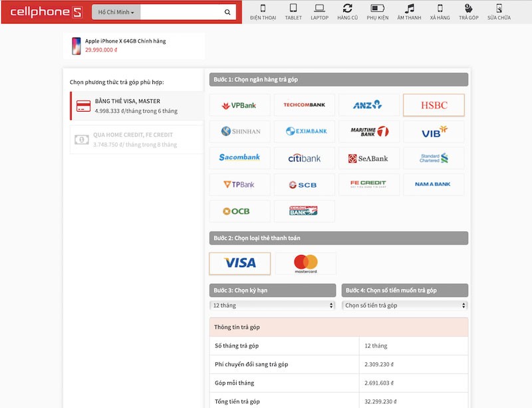
Task: Choose the Kienlong Bank logo
Action: [305, 211]
